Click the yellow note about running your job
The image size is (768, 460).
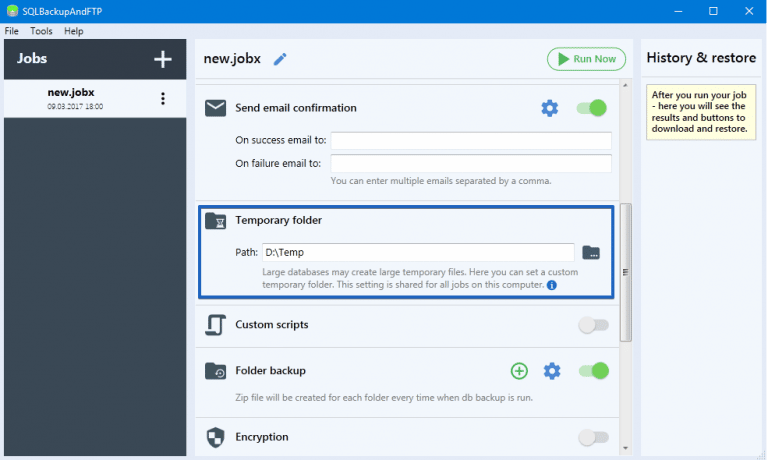pos(701,112)
